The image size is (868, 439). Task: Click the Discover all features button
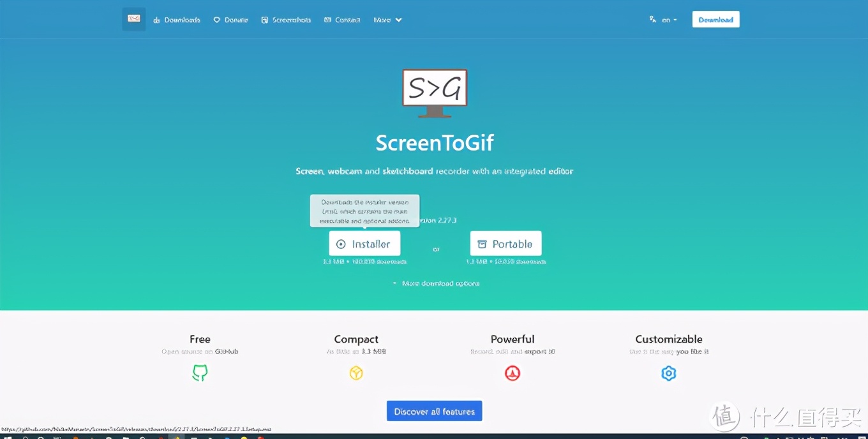pos(434,412)
